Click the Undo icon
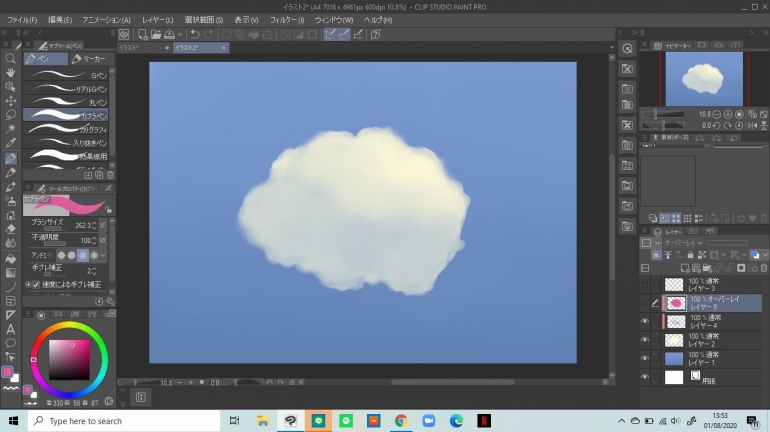 click(x=195, y=34)
